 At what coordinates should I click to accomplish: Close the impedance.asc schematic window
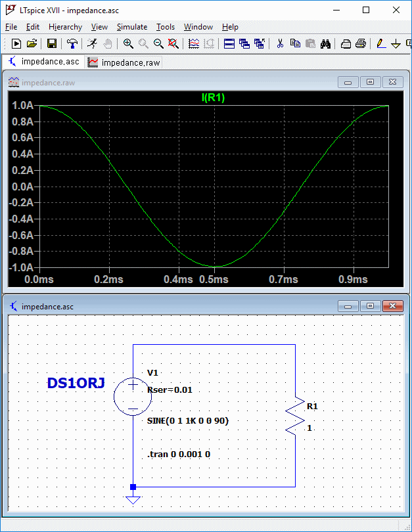pos(393,306)
